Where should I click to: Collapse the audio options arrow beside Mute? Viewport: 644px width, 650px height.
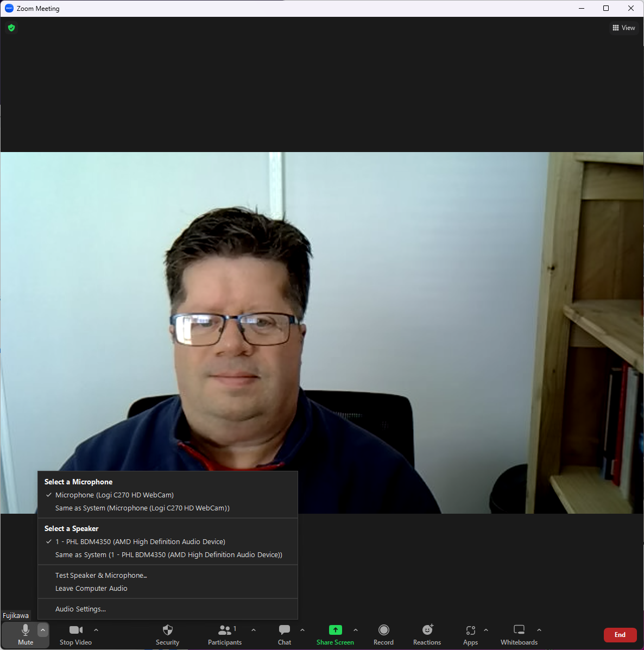point(43,630)
